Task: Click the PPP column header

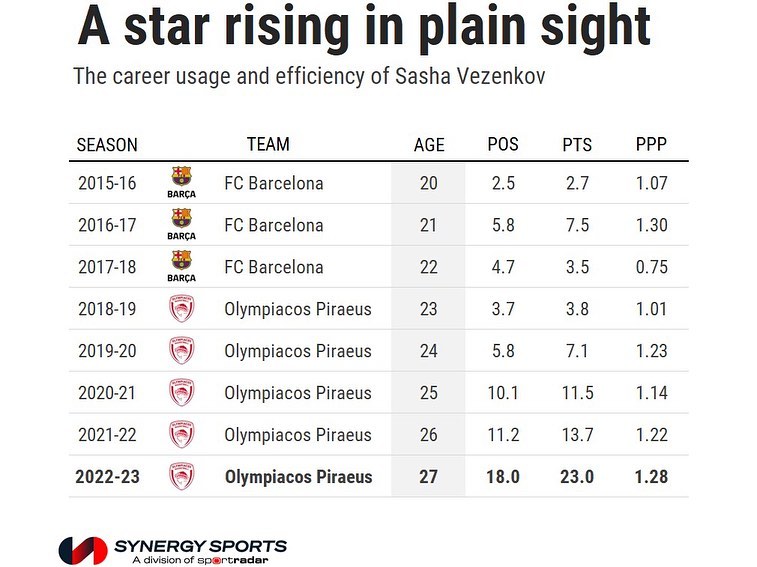Action: [651, 144]
